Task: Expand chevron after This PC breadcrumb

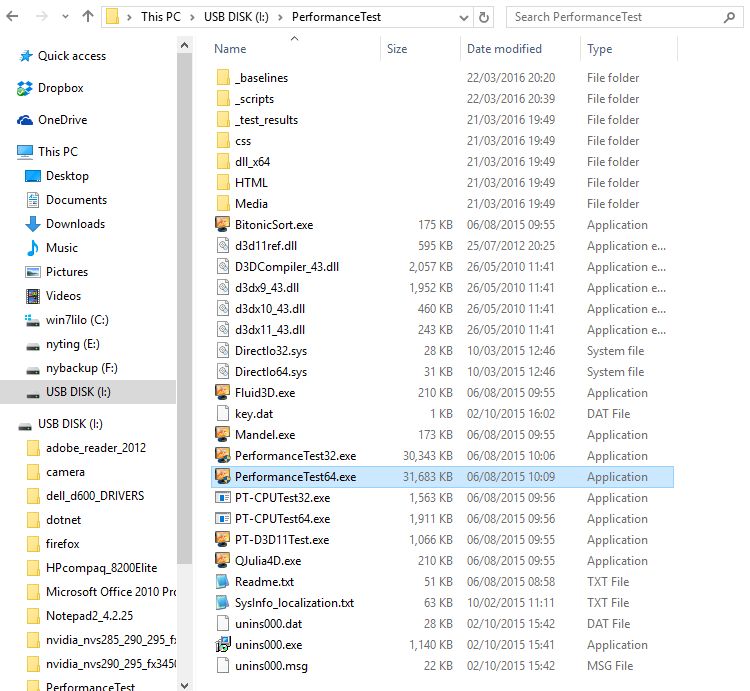Action: [x=192, y=18]
